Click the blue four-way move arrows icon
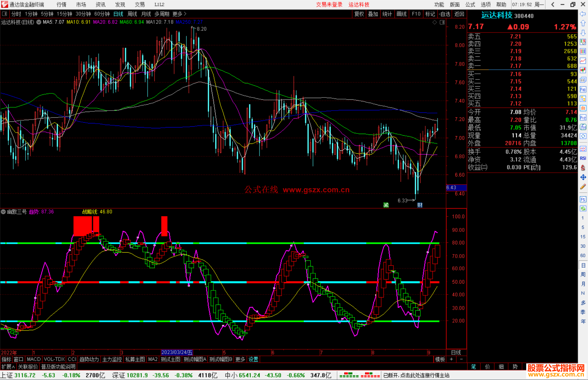This screenshot has width=588, height=380. [583, 177]
